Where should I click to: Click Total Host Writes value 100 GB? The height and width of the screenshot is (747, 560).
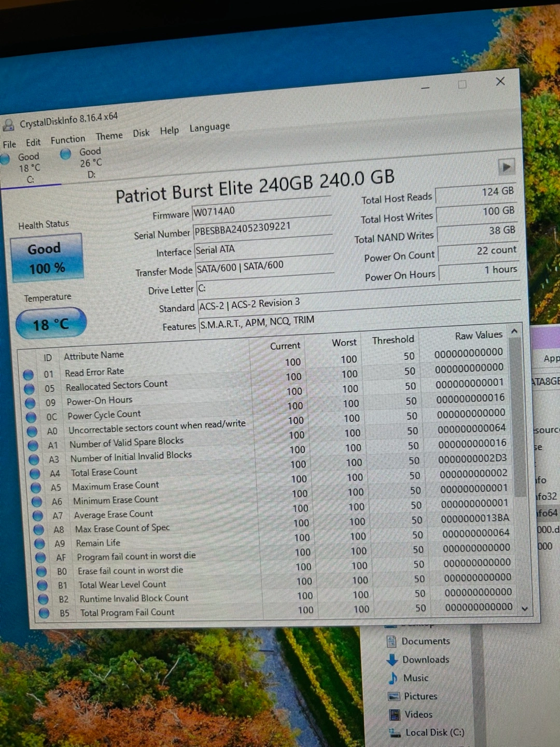coord(478,212)
